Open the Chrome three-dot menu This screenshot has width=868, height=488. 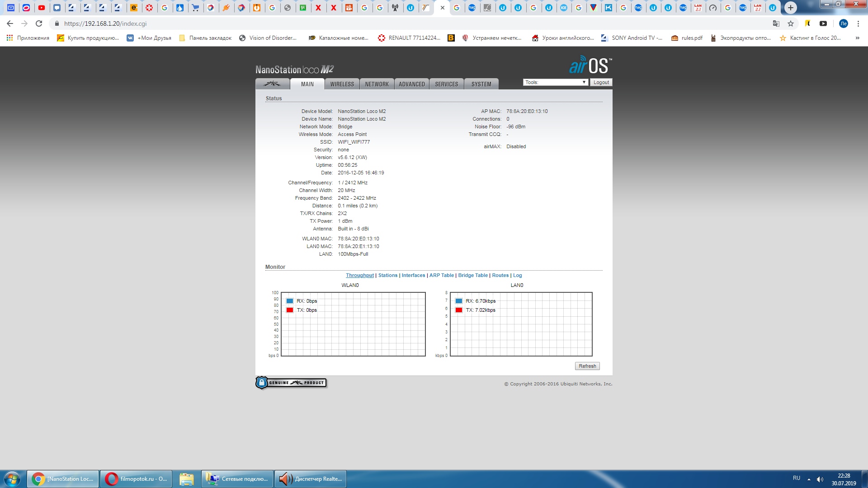(x=858, y=23)
